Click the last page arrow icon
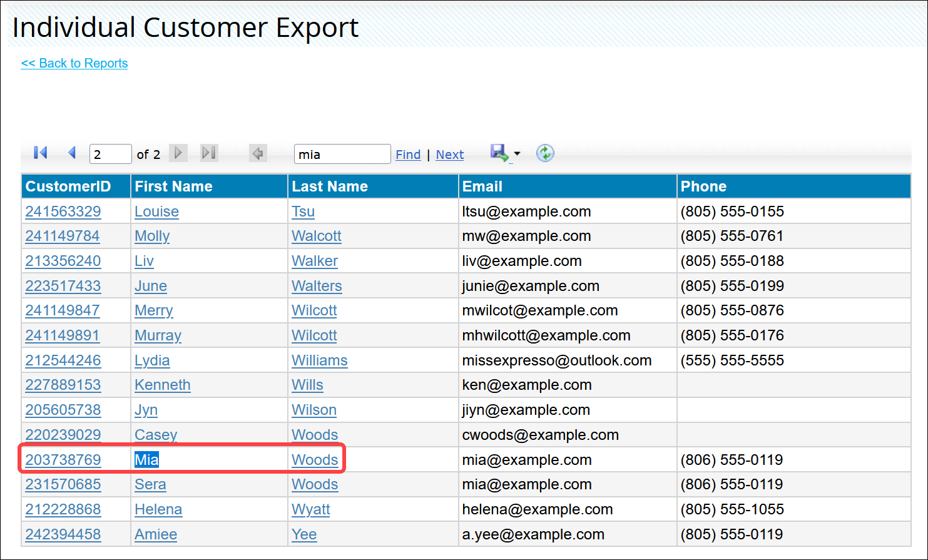This screenshot has width=928, height=560. click(x=209, y=153)
